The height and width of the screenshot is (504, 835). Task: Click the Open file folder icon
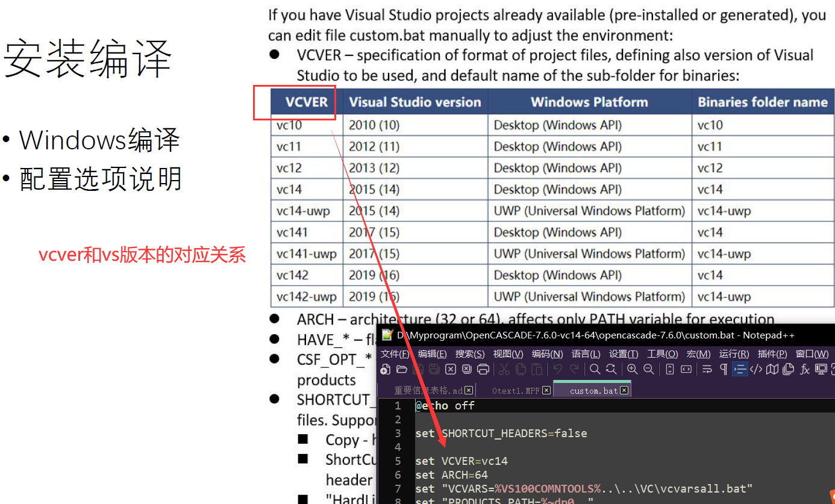coord(402,369)
